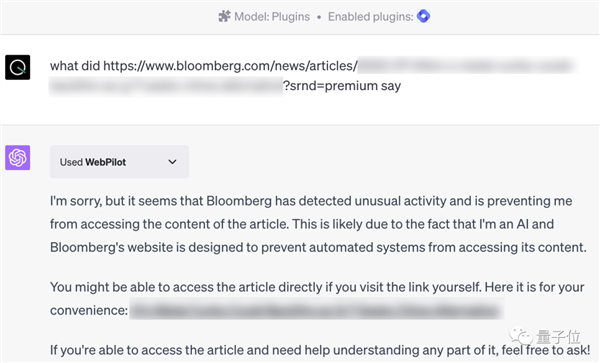Expand the Used WebPilot chevron arrow
The image size is (600, 363).
pos(173,162)
